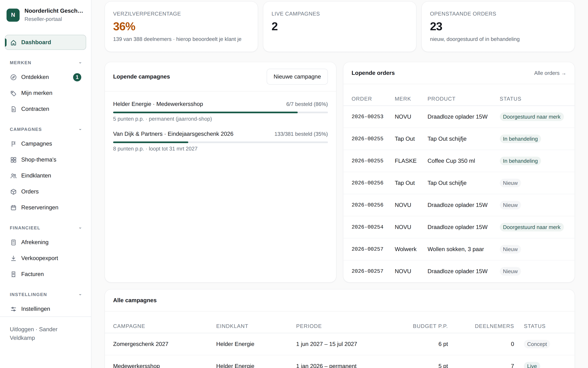Click the Verzilverpercentage 36% card
Screen dimensions: 588x368
coord(181,27)
